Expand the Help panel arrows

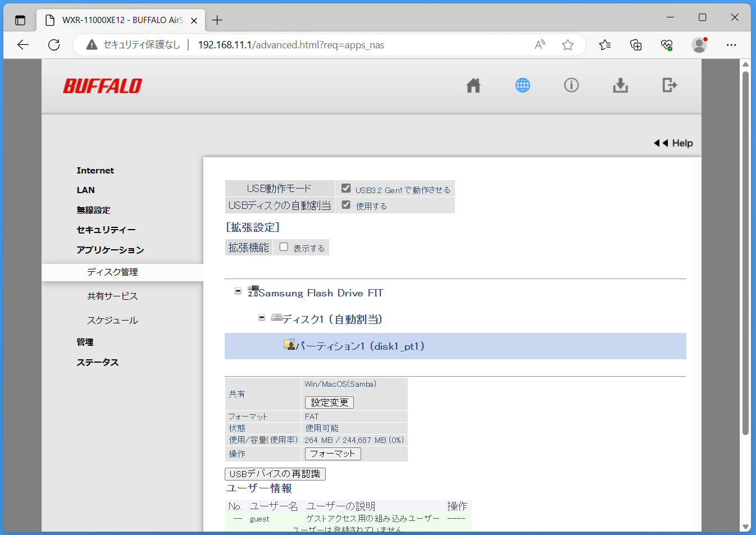pos(661,143)
